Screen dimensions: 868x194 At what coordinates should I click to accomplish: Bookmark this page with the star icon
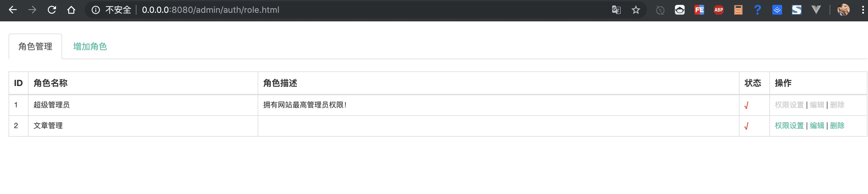pyautogui.click(x=636, y=10)
